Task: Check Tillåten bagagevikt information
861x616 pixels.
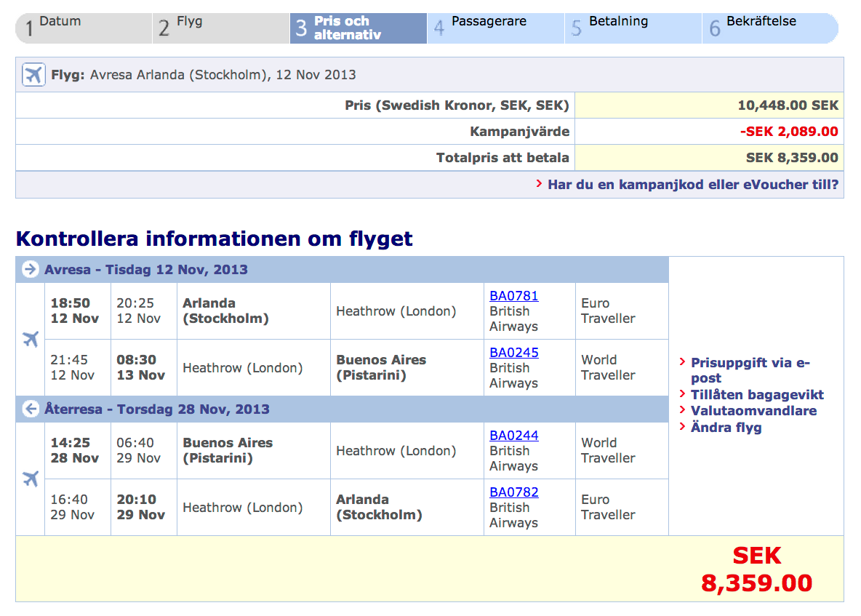Action: [756, 395]
